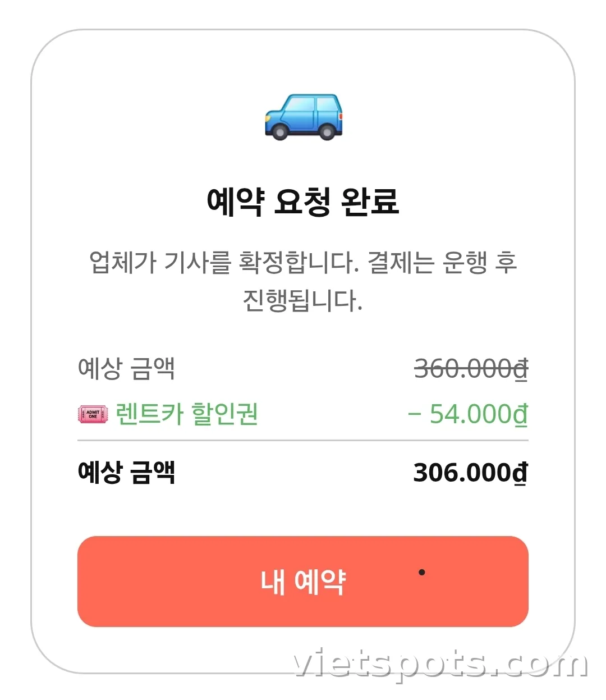
Task: Click the vietspots.com watermark
Action: click(x=441, y=665)
